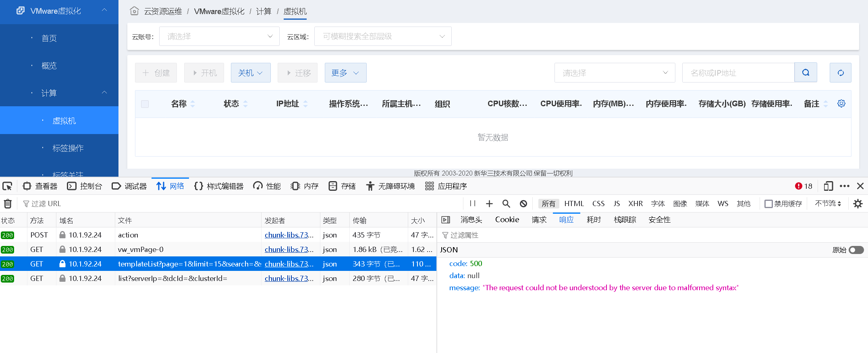Select 概览 in sidebar
Screen dimensions: 868x353
click(x=49, y=66)
